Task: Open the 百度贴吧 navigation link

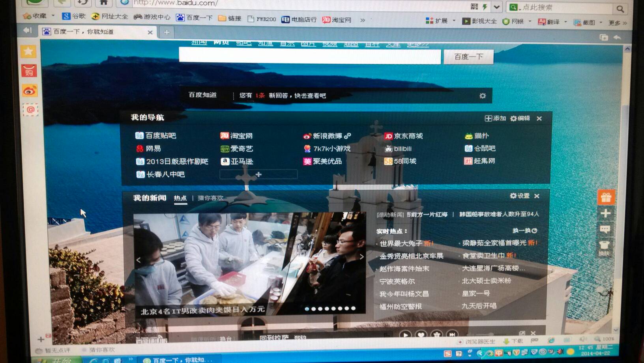Action: 156,136
